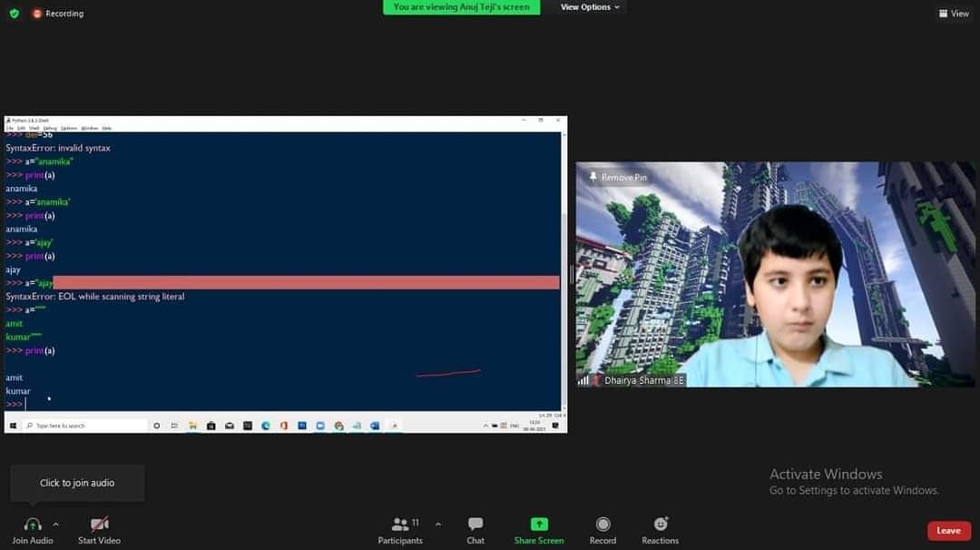Image resolution: width=980 pixels, height=550 pixels.
Task: Open the Participants panel
Action: click(x=401, y=531)
